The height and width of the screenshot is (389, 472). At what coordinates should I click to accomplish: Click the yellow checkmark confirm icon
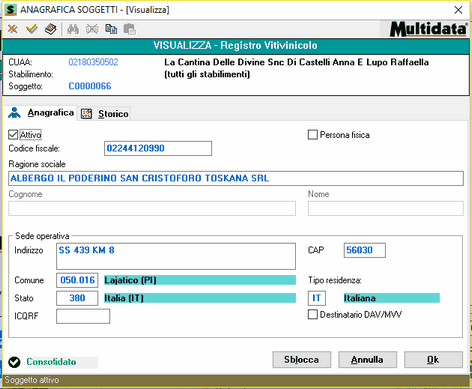32,29
